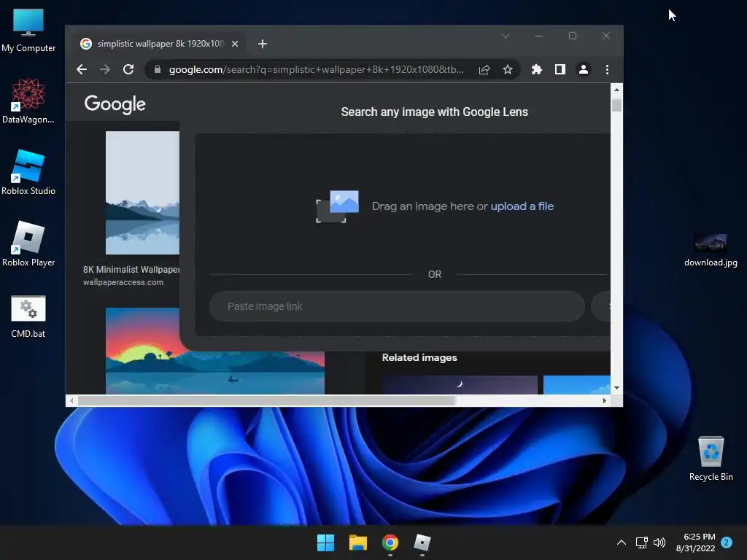The image size is (747, 560).
Task: Open Windows Start menu
Action: point(326,542)
